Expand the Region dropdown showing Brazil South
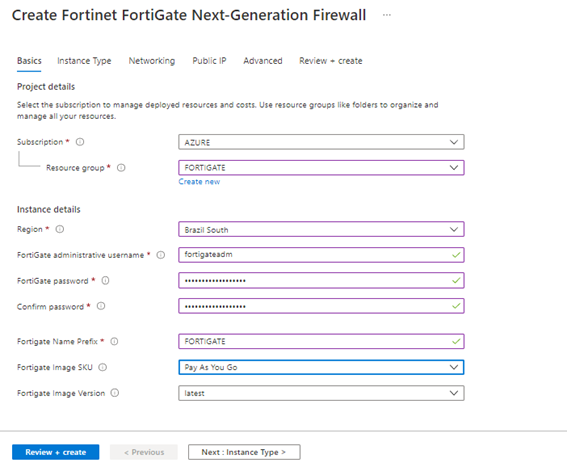 coord(321,229)
